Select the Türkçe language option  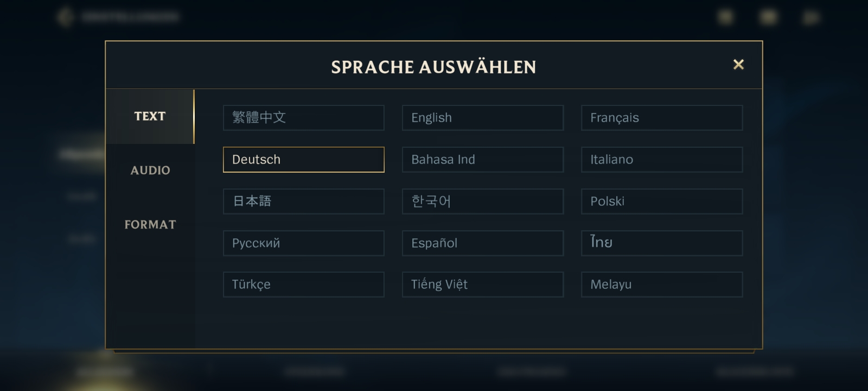click(303, 285)
